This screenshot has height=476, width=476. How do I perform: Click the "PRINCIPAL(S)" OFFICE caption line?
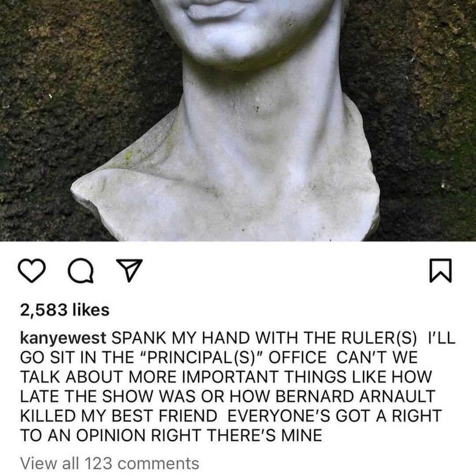click(219, 357)
